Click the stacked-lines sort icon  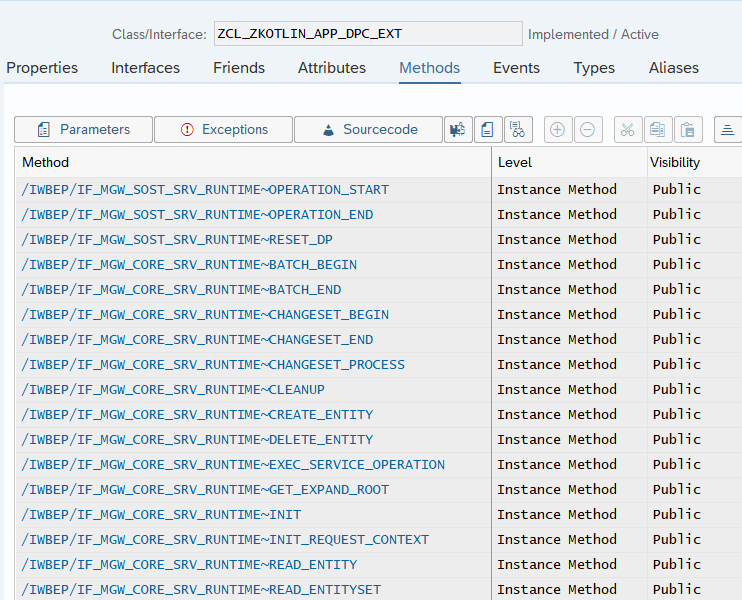coord(727,130)
